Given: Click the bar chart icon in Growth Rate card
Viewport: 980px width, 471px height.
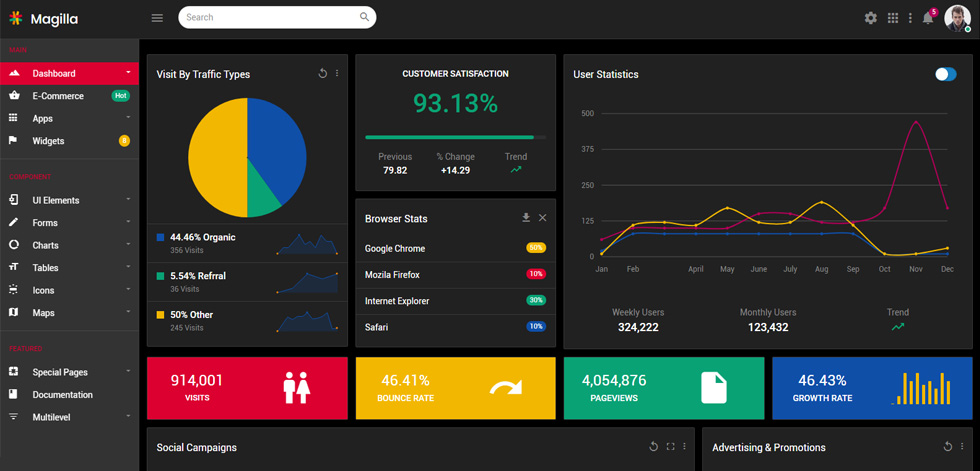Looking at the screenshot, I should 921,389.
